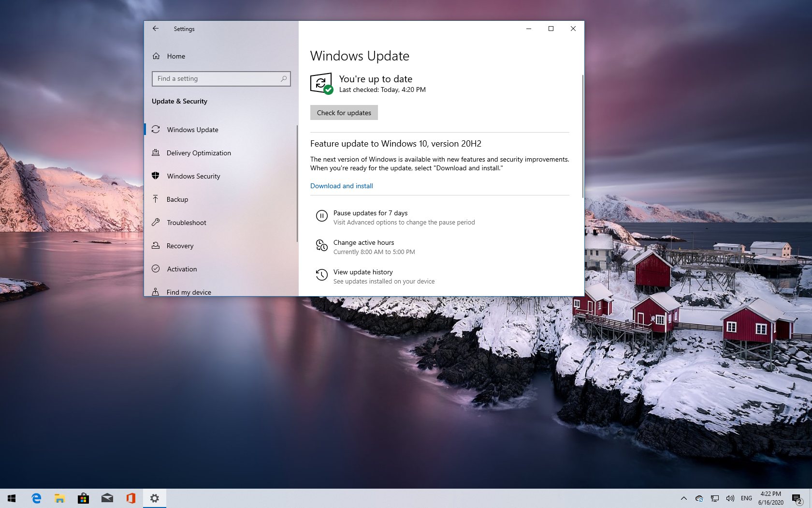This screenshot has width=812, height=508.
Task: Open Change active hours option
Action: pos(363,242)
